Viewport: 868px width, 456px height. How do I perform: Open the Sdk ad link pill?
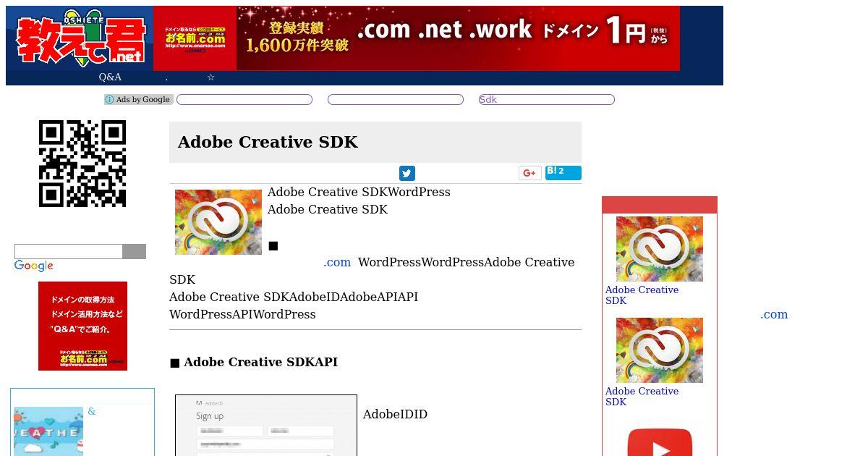(x=547, y=100)
